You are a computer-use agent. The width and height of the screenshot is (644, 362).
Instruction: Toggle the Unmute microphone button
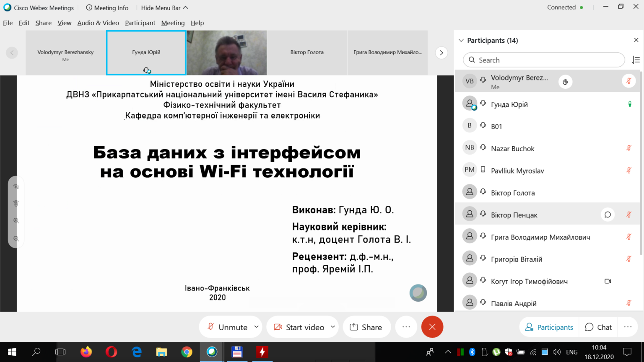point(227,327)
